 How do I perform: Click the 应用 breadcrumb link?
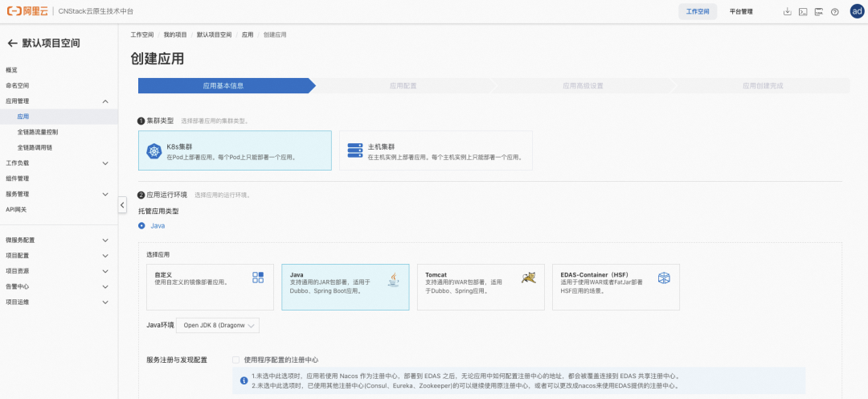click(x=248, y=35)
